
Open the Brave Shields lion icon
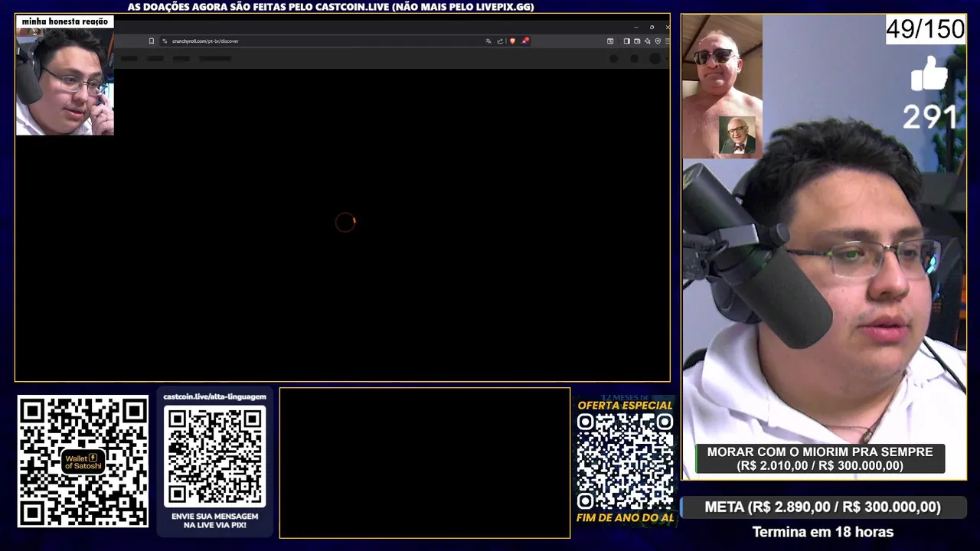(x=512, y=41)
